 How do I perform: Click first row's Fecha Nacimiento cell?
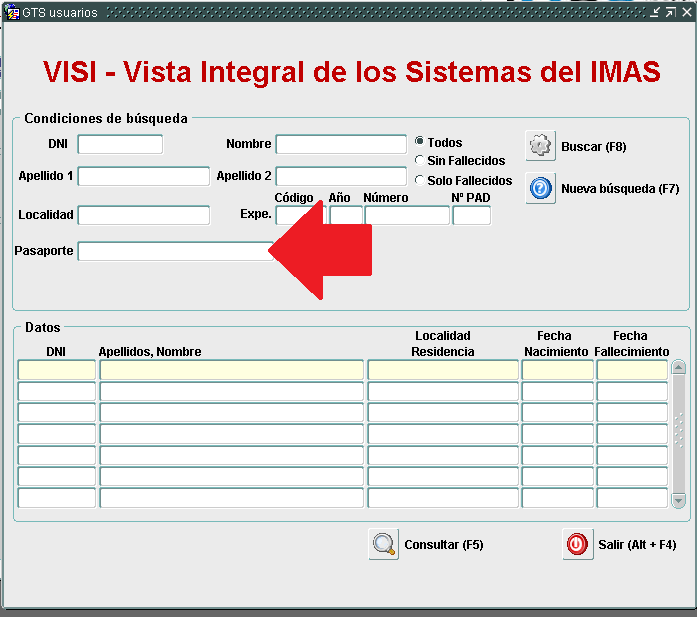tap(557, 370)
